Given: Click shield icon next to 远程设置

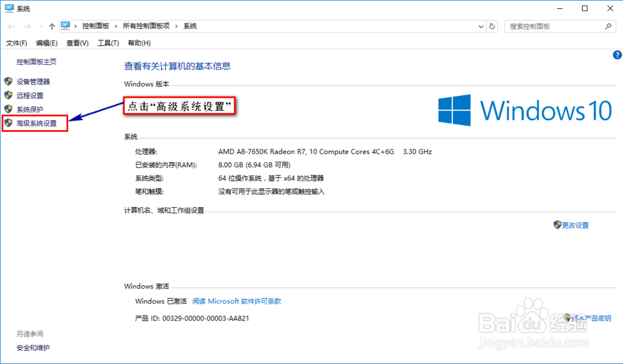Looking at the screenshot, I should [8, 95].
